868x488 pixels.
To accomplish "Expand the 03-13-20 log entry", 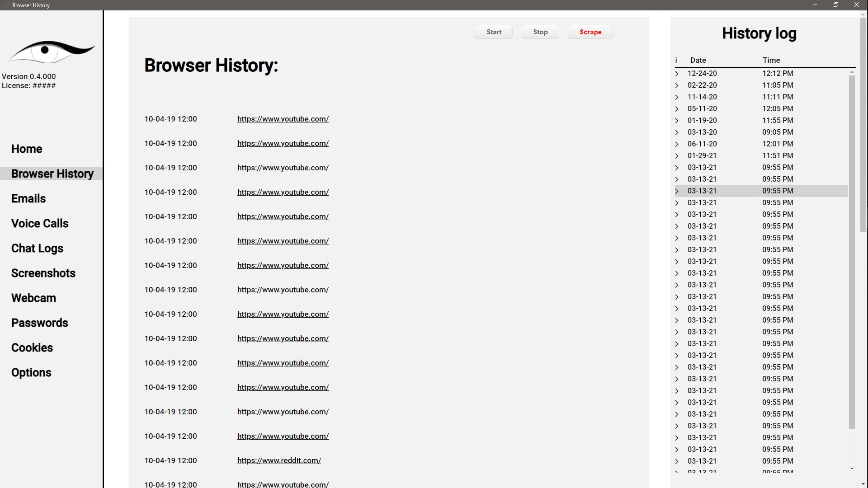I will point(677,132).
